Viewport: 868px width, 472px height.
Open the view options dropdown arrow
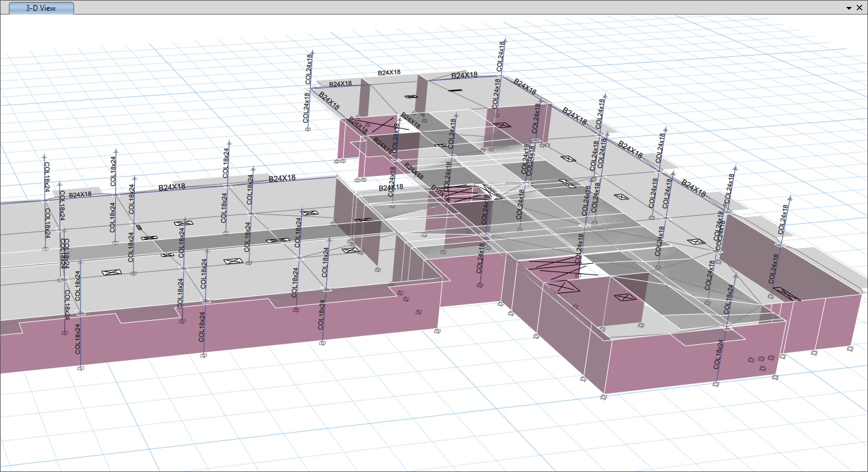848,8
